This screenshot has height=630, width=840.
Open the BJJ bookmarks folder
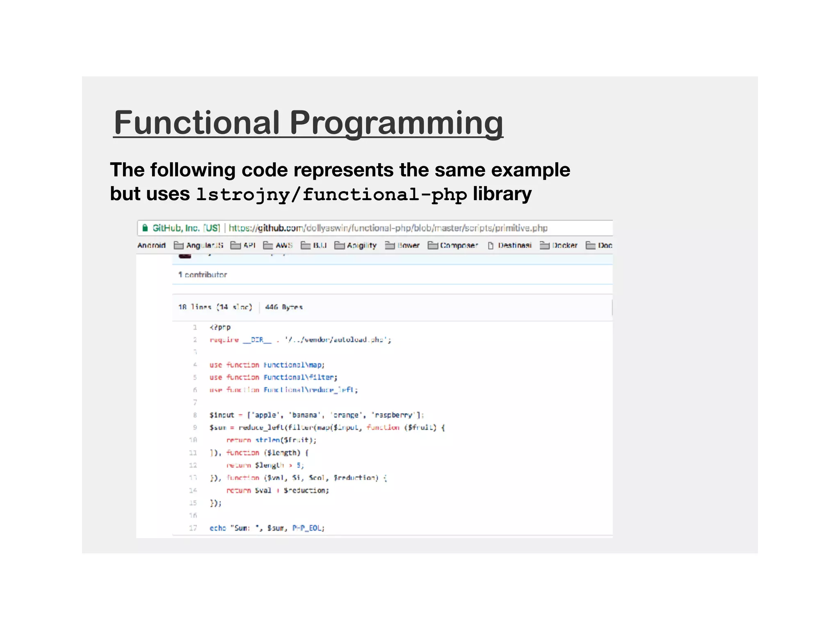pos(314,245)
